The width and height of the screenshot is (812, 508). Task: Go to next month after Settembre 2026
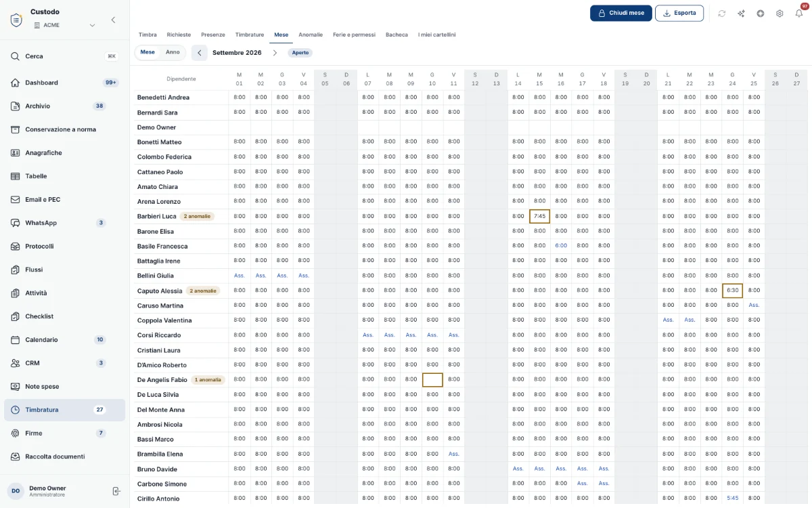(x=275, y=53)
